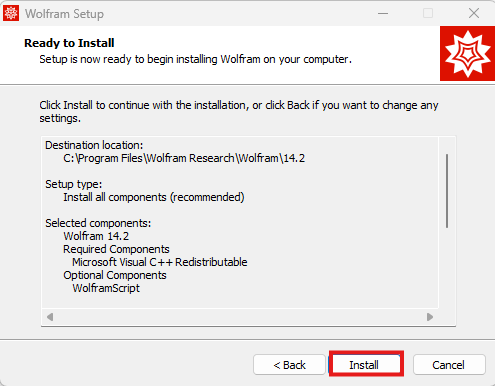Click the 'Ready to Install' heading
This screenshot has width=495, height=386.
[x=69, y=43]
